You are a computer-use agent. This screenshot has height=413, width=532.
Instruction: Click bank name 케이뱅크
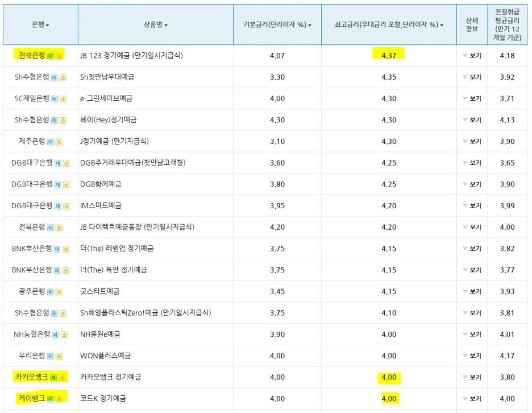(x=32, y=398)
